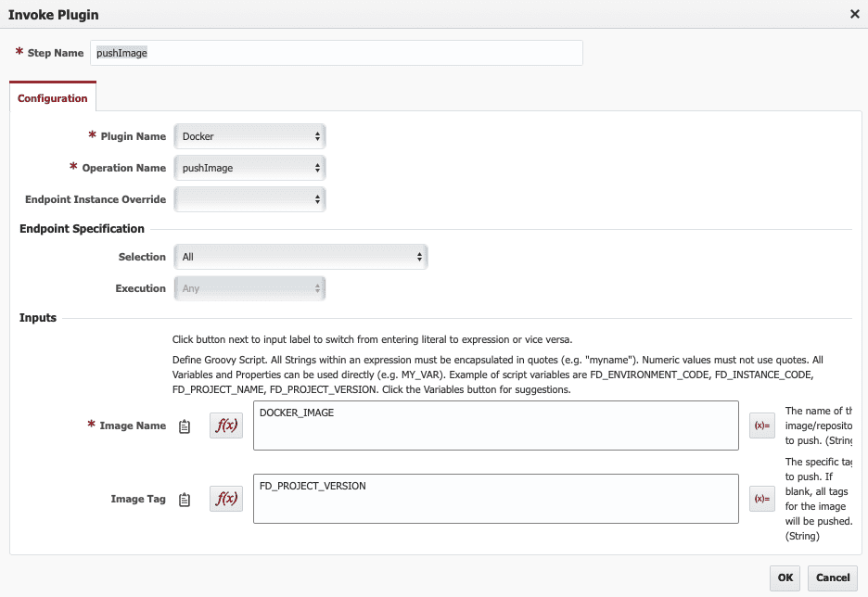Toggle f(x) expression mode for Image Tag

coord(226,499)
